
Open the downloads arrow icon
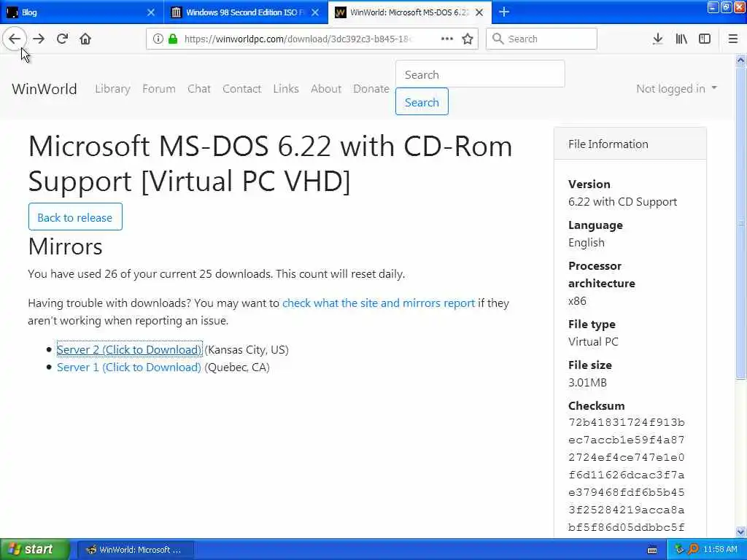[657, 39]
